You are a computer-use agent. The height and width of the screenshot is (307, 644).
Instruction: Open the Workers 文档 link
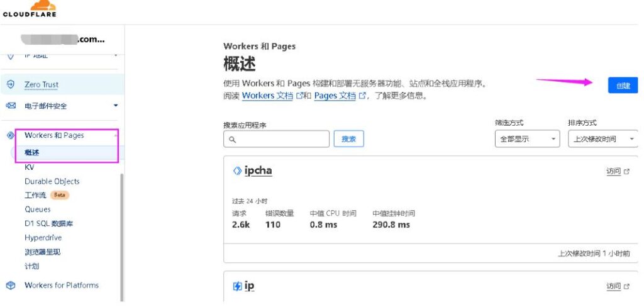coord(267,96)
